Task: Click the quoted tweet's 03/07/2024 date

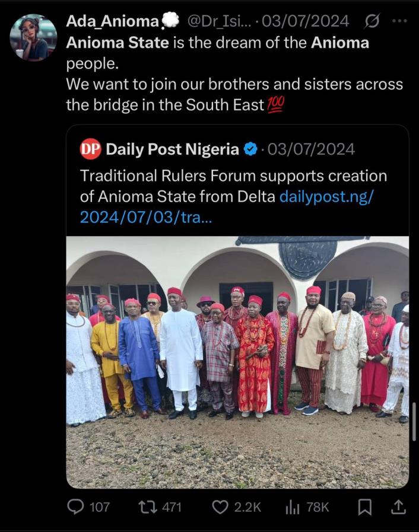Action: (x=310, y=149)
